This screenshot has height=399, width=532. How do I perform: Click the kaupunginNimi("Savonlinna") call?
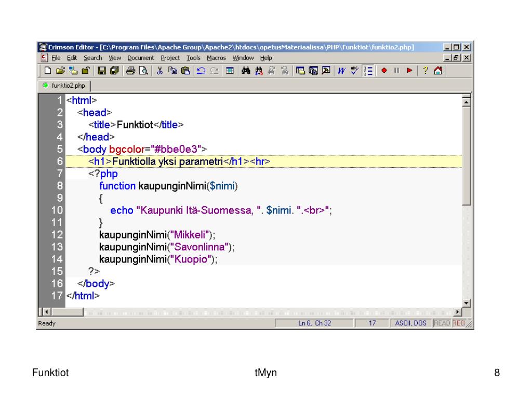tap(167, 247)
